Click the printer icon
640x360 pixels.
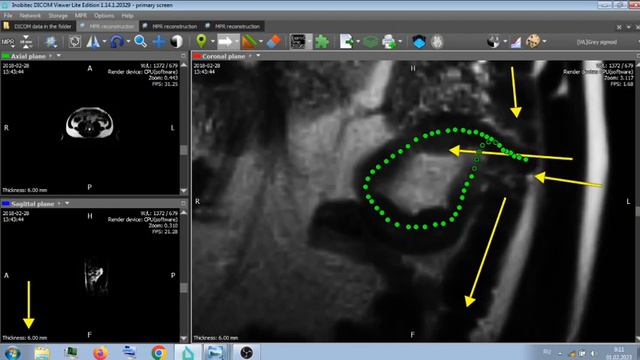tap(389, 42)
